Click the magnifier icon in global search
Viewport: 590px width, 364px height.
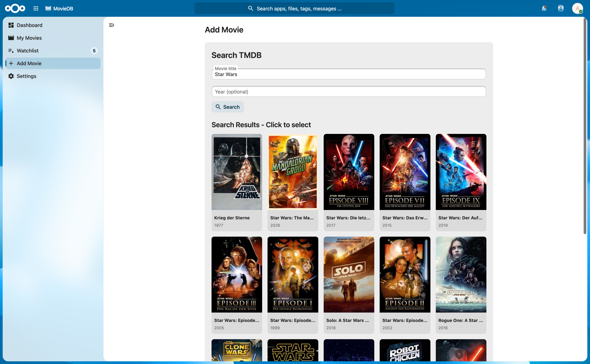pos(250,8)
